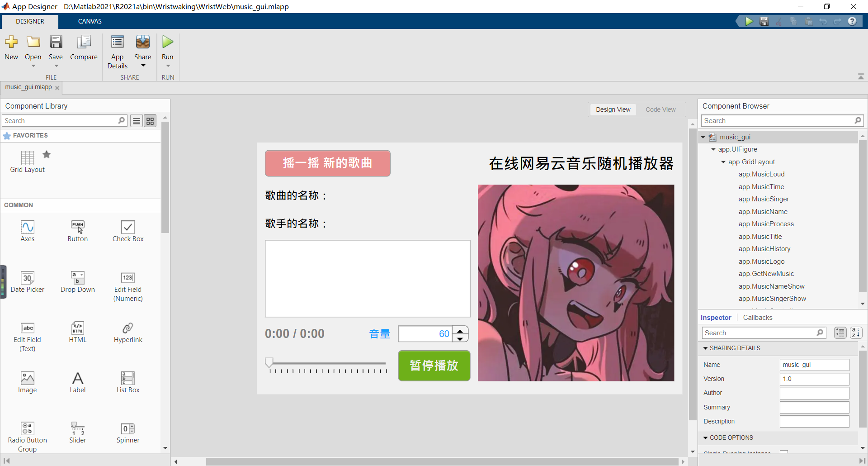Image resolution: width=868 pixels, height=466 pixels.
Task: Click Cut in the quick access toolbar
Action: [x=778, y=21]
